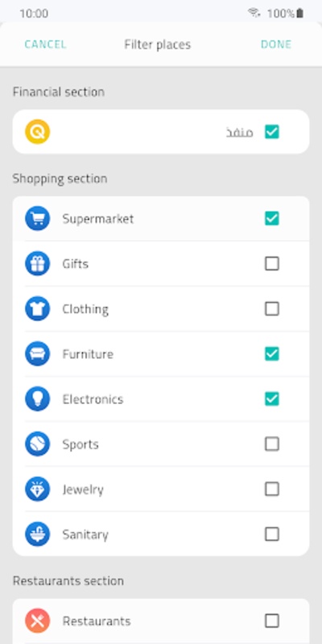Image resolution: width=322 pixels, height=644 pixels.
Task: Click the Sports ball icon
Action: 37,444
